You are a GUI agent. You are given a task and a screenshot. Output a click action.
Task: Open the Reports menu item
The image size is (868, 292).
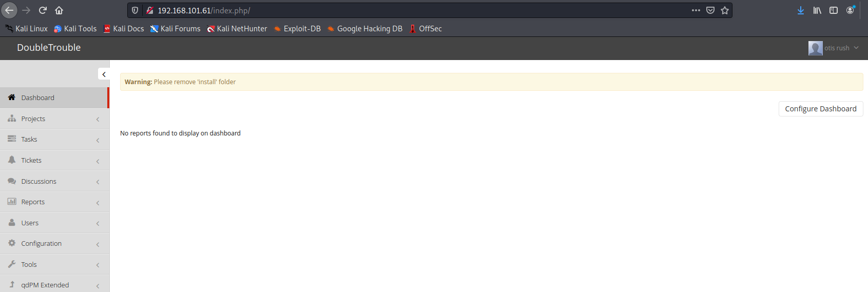[54, 202]
